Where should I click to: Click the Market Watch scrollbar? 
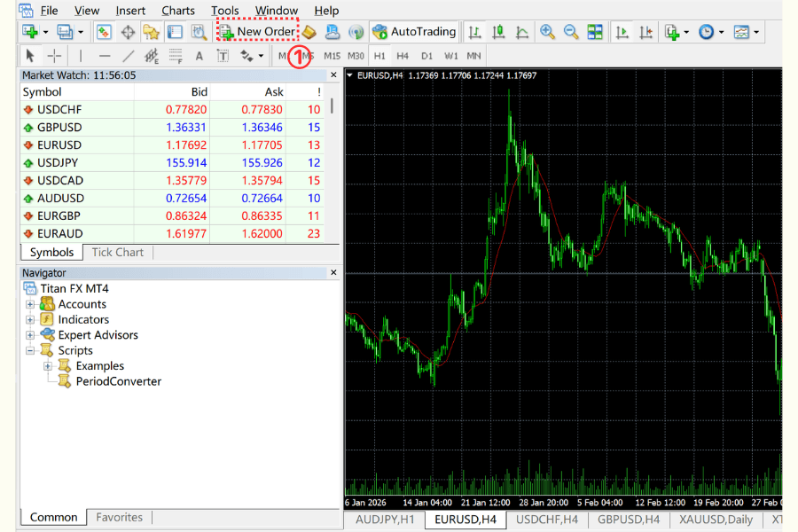tap(332, 106)
